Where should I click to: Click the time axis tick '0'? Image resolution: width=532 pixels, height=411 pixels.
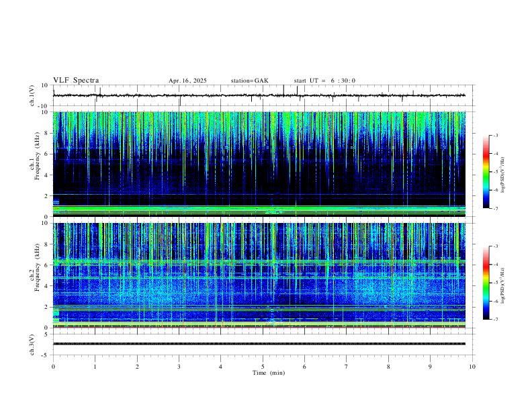(x=53, y=367)
